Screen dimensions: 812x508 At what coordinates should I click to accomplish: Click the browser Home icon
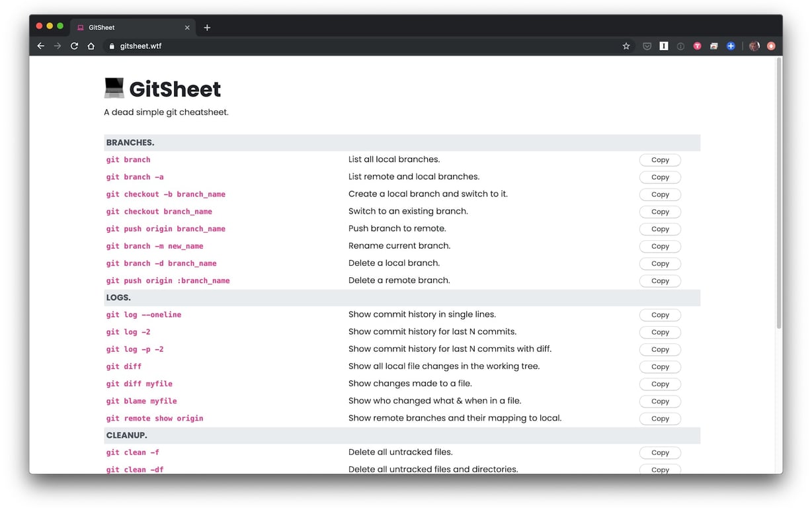point(91,46)
